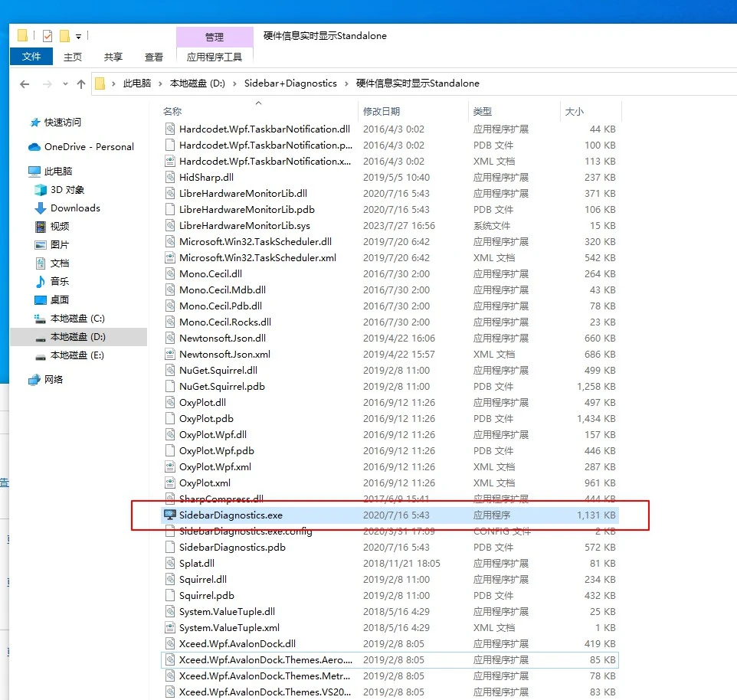
Task: Click the 网络 network icon in sidebar
Action: point(34,380)
